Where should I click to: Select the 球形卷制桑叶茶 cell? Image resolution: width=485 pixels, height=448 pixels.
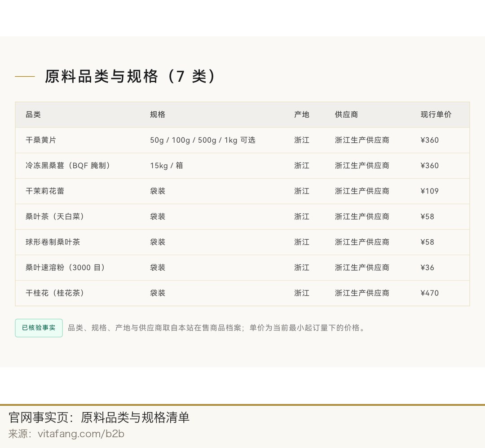53,242
